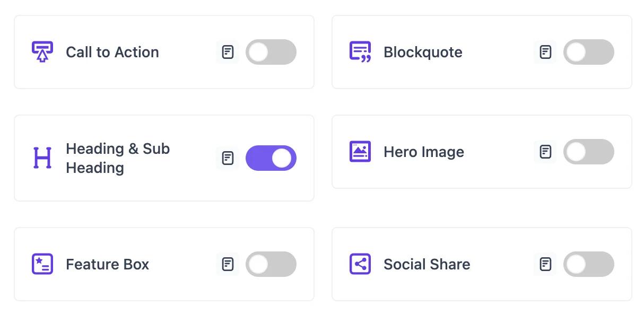The image size is (644, 314).
Task: Activate the Social Share widget
Action: [589, 264]
